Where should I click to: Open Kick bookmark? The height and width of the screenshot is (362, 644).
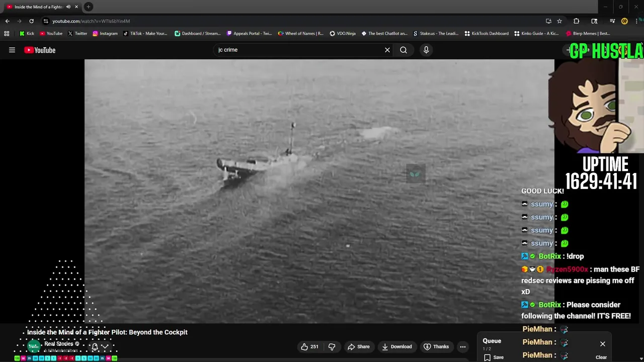point(27,34)
